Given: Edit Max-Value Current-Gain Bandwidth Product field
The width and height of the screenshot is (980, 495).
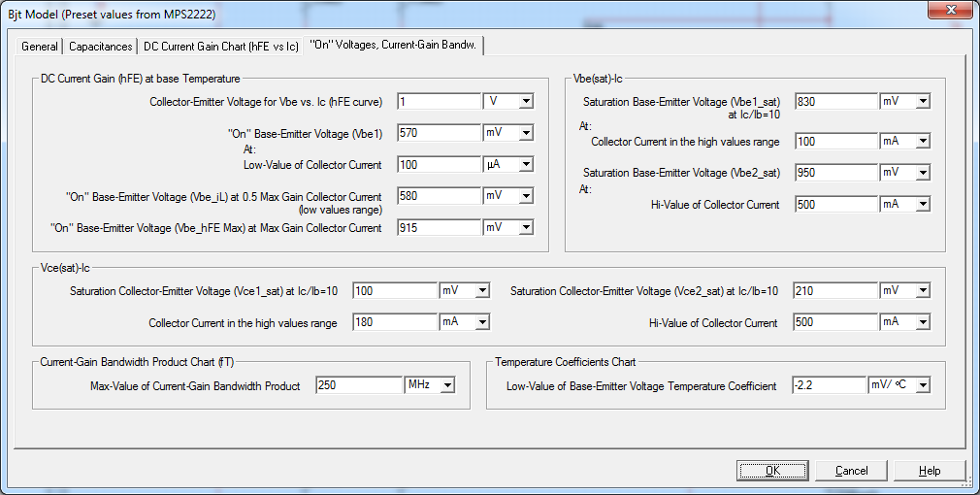Looking at the screenshot, I should tap(359, 385).
